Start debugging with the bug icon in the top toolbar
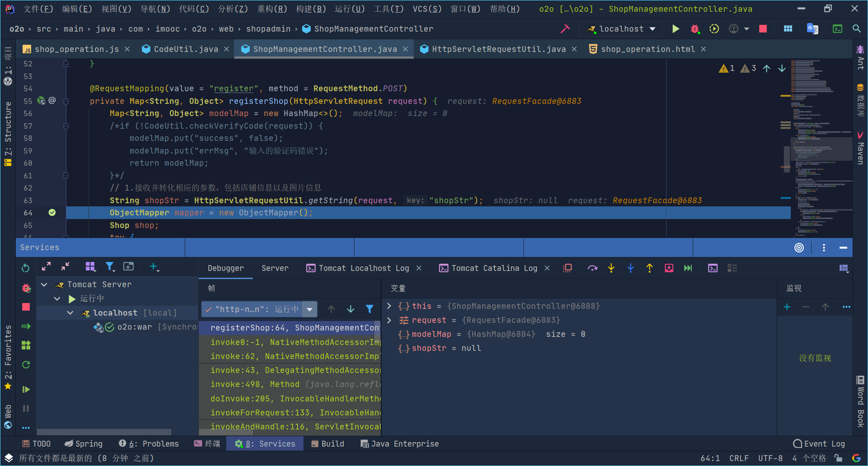Image resolution: width=868 pixels, height=466 pixels. point(695,29)
